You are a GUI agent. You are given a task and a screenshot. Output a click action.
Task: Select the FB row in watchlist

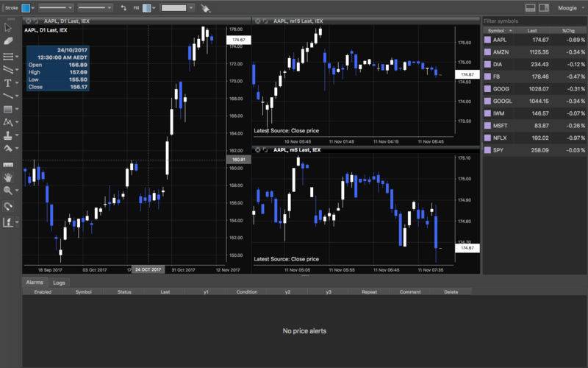tap(535, 77)
